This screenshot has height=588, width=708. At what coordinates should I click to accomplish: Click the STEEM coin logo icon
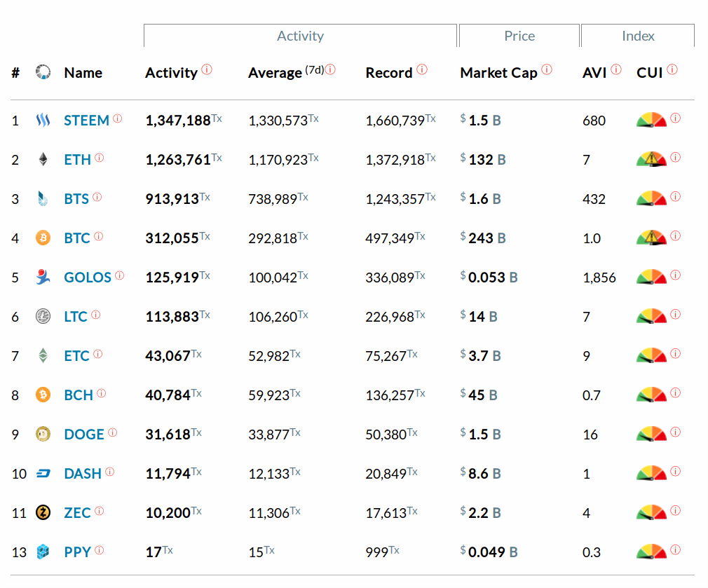[43, 120]
